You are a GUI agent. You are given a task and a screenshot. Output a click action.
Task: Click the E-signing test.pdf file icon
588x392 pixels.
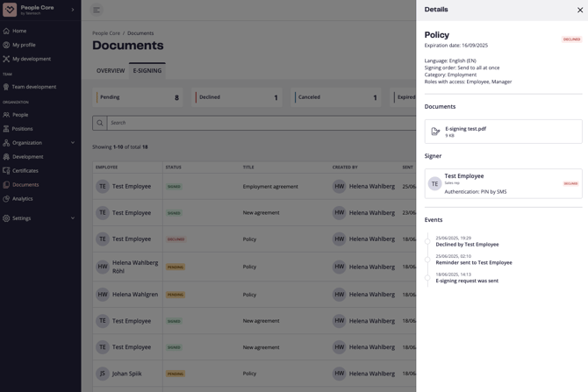(435, 132)
